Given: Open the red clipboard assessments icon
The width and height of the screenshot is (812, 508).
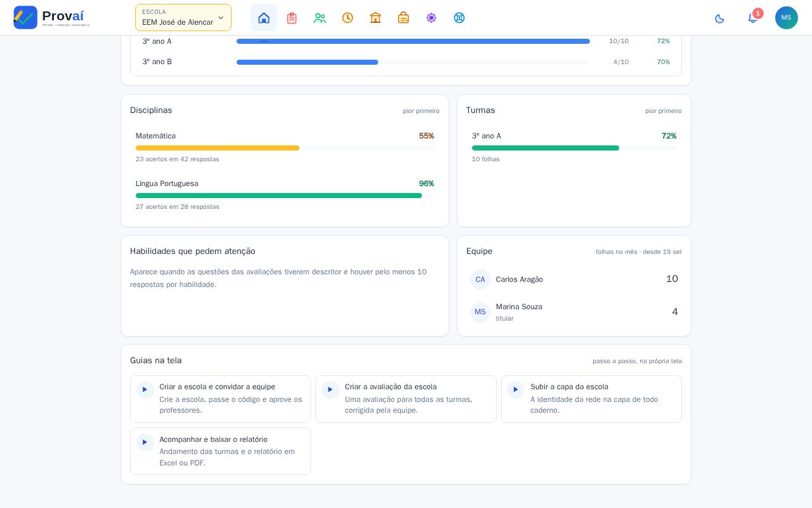Looking at the screenshot, I should click(x=292, y=18).
